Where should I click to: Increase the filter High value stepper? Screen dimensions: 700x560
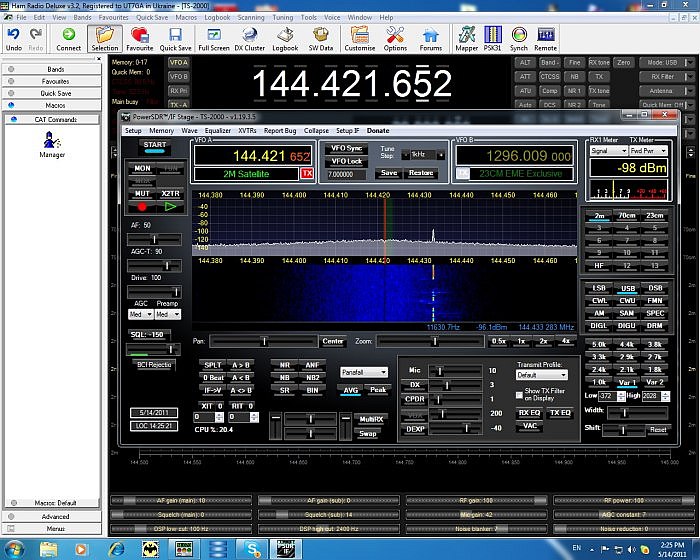click(666, 393)
